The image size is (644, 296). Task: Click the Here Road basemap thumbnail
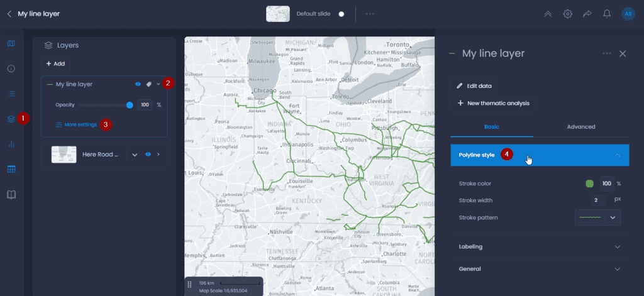(x=64, y=155)
